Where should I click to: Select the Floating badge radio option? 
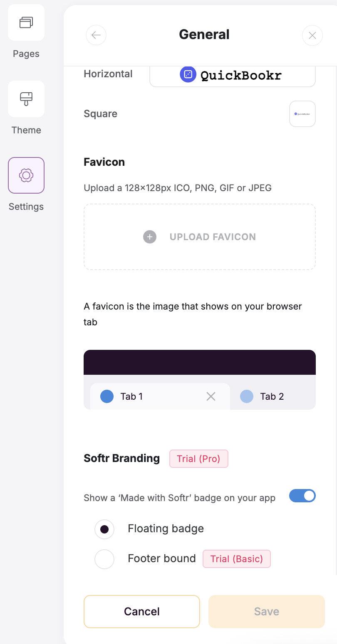point(104,529)
